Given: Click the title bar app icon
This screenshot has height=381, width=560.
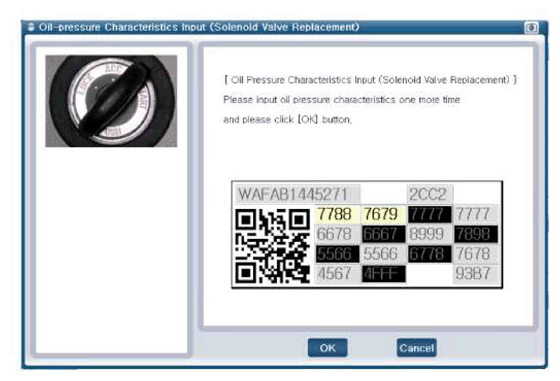Looking at the screenshot, I should tap(31, 27).
